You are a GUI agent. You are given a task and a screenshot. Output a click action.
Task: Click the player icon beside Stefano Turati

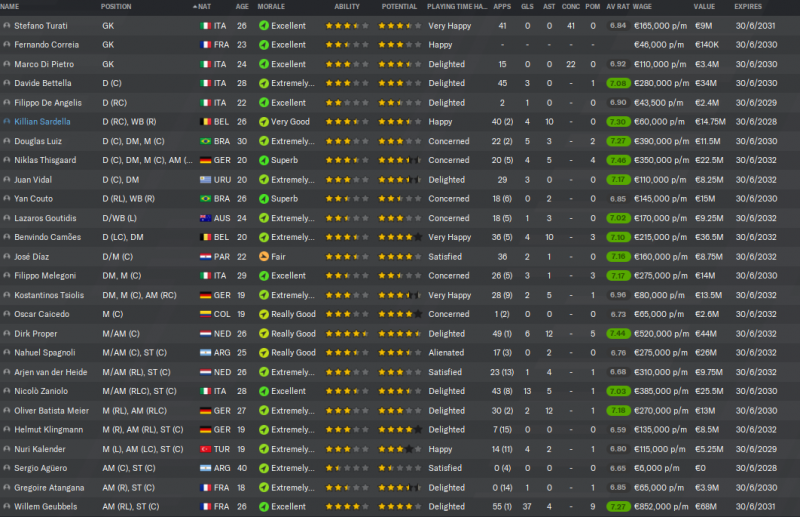[x=7, y=26]
